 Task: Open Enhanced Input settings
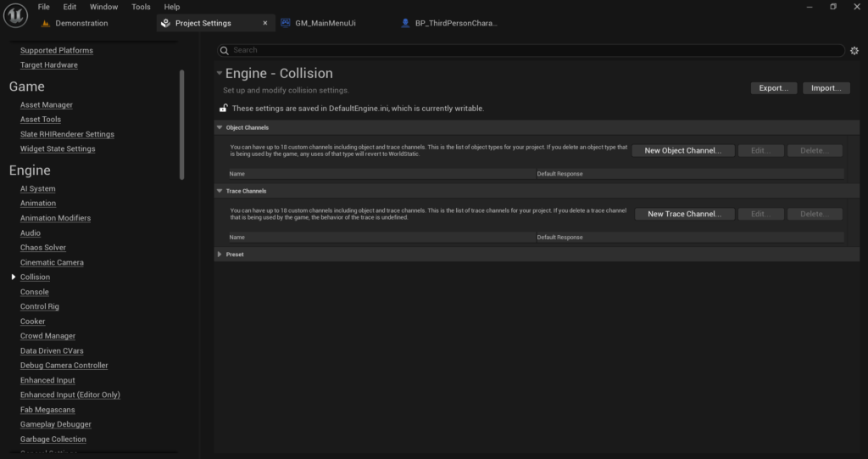[47, 380]
